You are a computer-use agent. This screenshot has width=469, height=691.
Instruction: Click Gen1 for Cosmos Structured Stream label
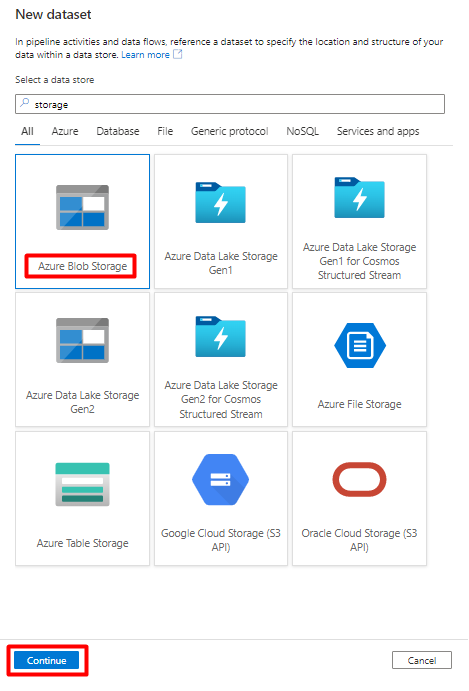click(359, 261)
